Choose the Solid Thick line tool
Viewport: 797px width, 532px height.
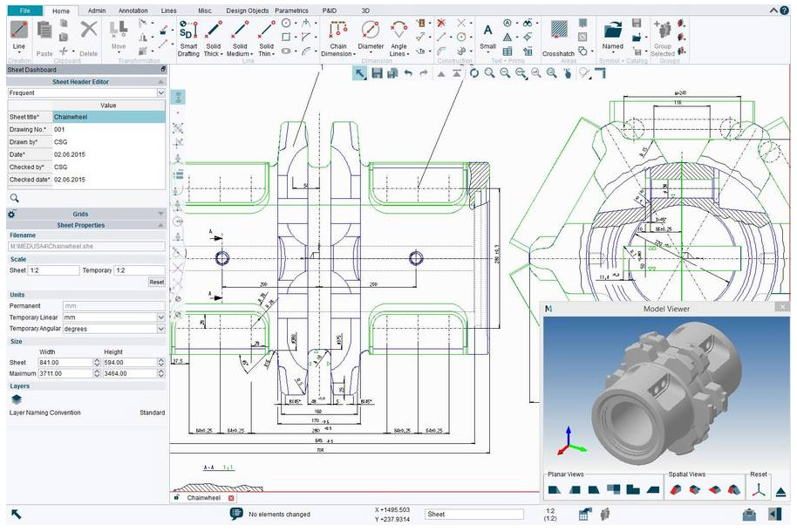(x=214, y=38)
